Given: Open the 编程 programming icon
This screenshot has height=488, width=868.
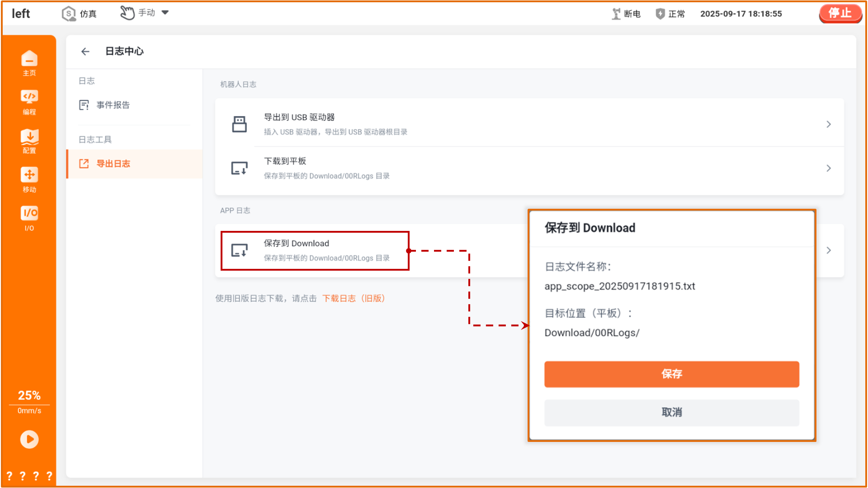Looking at the screenshot, I should (29, 102).
